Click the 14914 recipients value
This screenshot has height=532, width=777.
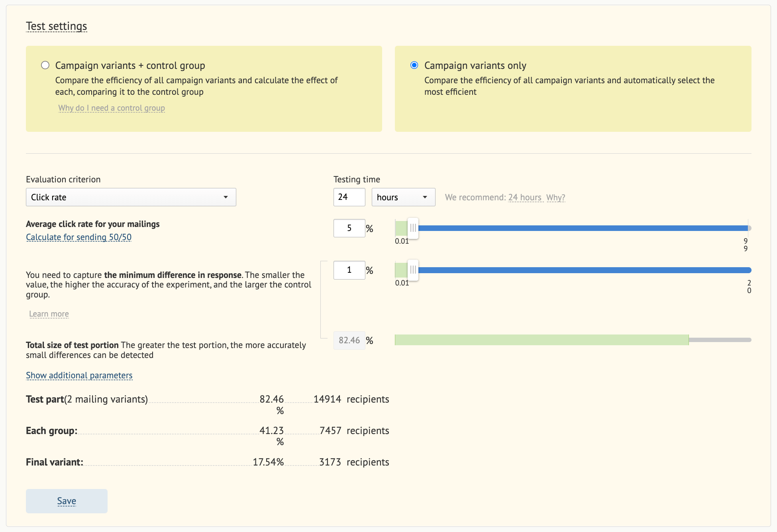pyautogui.click(x=327, y=399)
